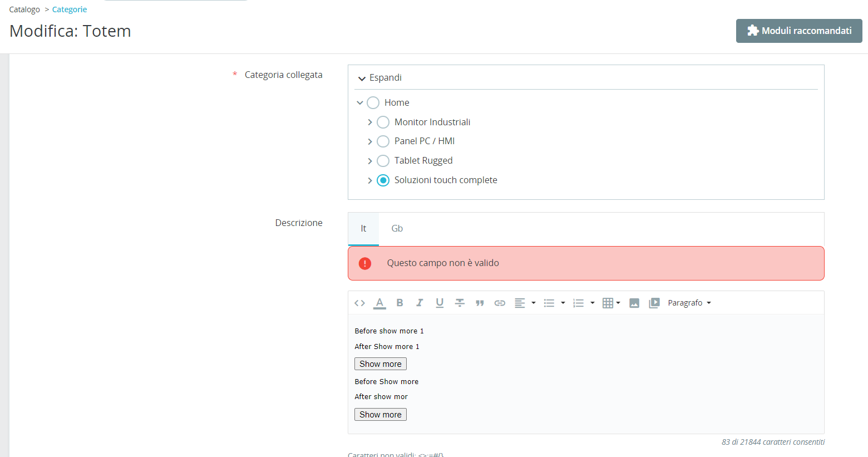This screenshot has width=868, height=457.
Task: Apply strikethrough formatting
Action: [460, 303]
